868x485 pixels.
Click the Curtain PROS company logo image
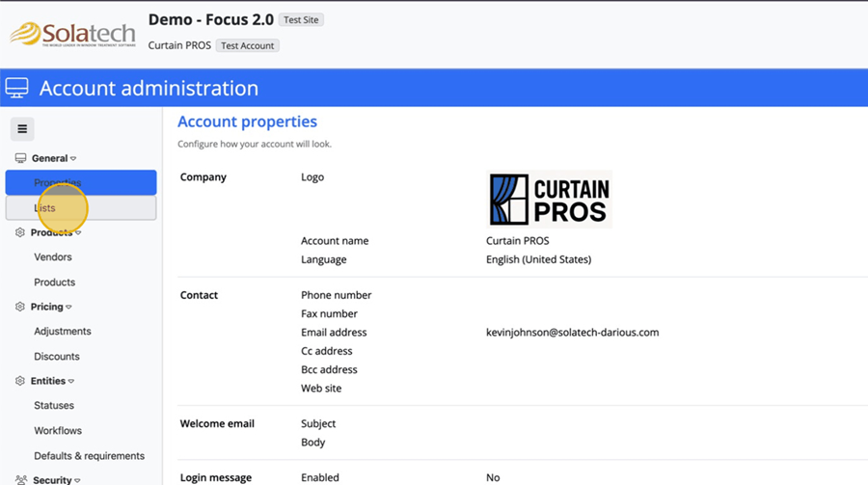549,200
